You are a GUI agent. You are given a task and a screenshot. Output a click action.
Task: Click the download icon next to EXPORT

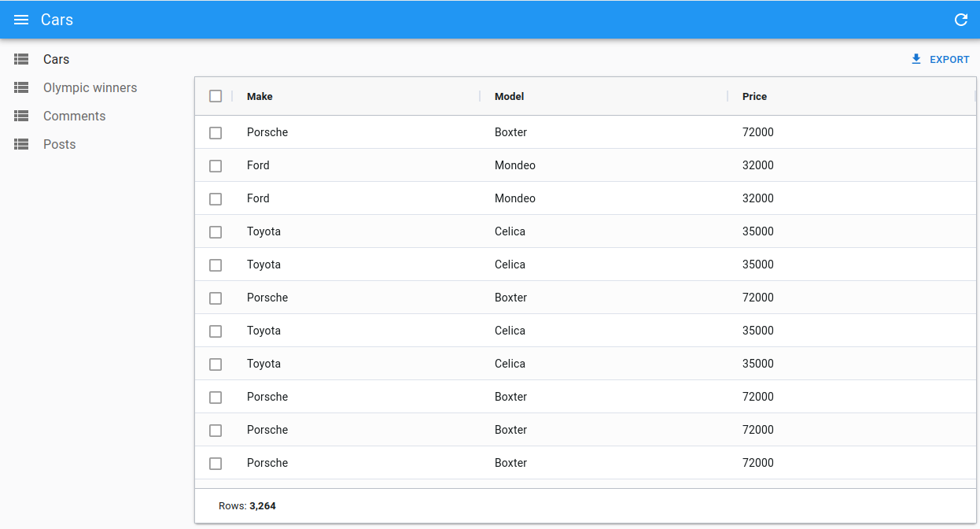[916, 59]
